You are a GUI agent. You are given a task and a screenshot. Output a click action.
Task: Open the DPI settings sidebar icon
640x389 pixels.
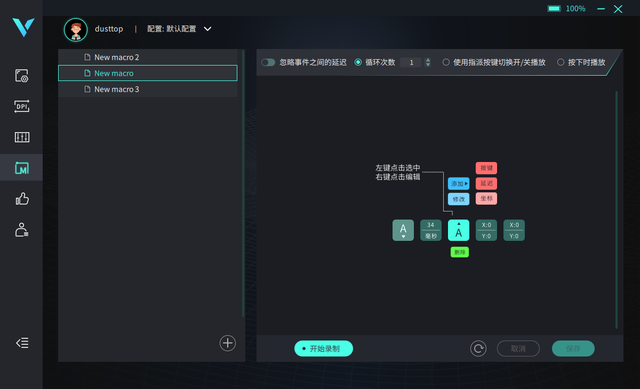[x=22, y=106]
